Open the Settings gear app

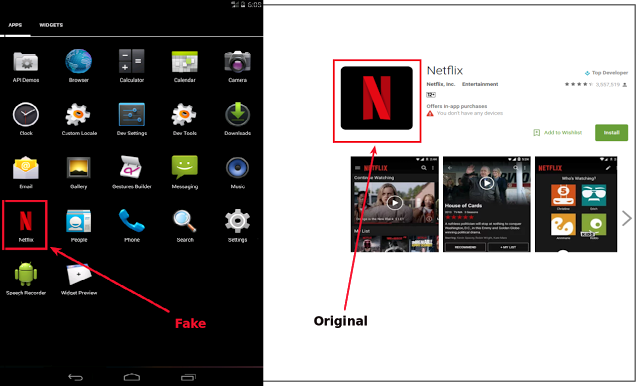(x=238, y=225)
